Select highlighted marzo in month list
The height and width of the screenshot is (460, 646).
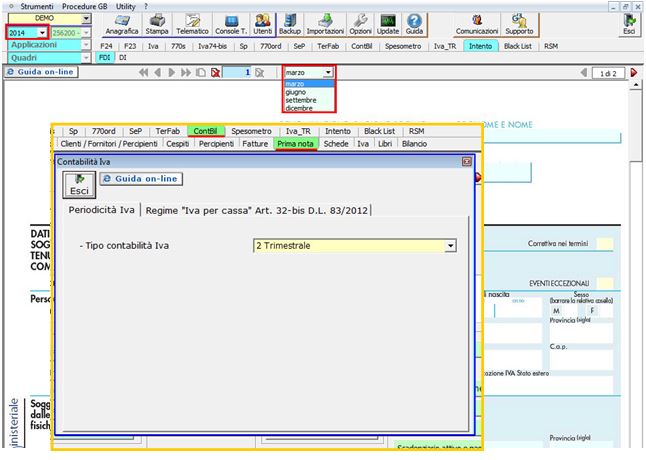[x=309, y=84]
